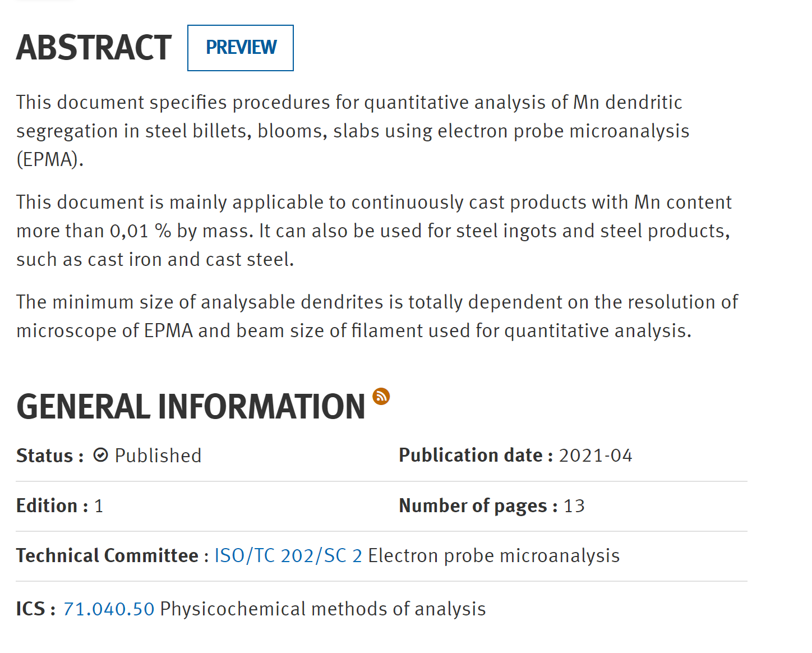Click the paragraph about Mn dendritic segregation

[x=352, y=131]
